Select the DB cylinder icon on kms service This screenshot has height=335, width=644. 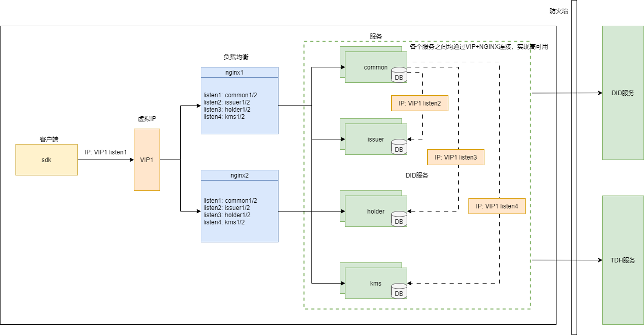pos(398,291)
